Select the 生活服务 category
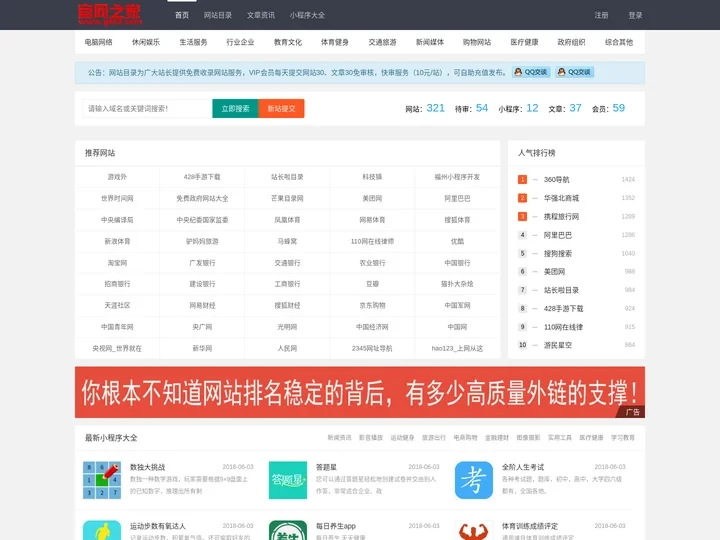 pos(193,42)
